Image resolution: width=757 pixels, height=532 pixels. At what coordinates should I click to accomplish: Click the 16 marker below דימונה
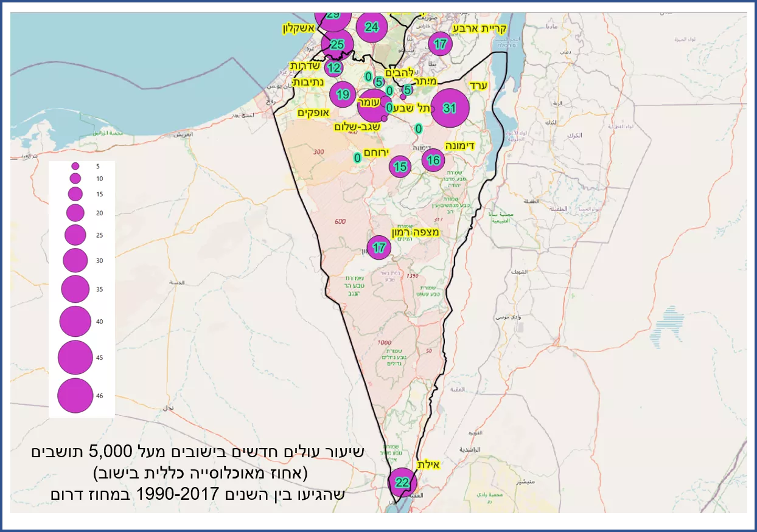click(x=433, y=161)
